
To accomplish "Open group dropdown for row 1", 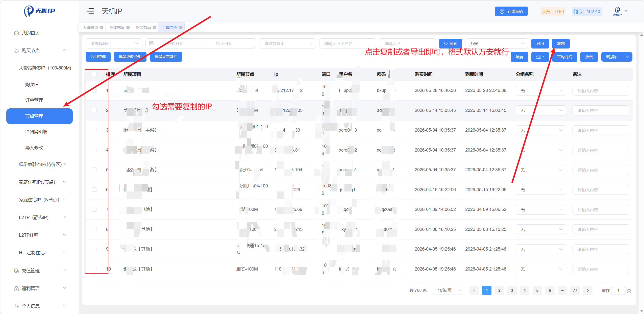I will [x=541, y=91].
